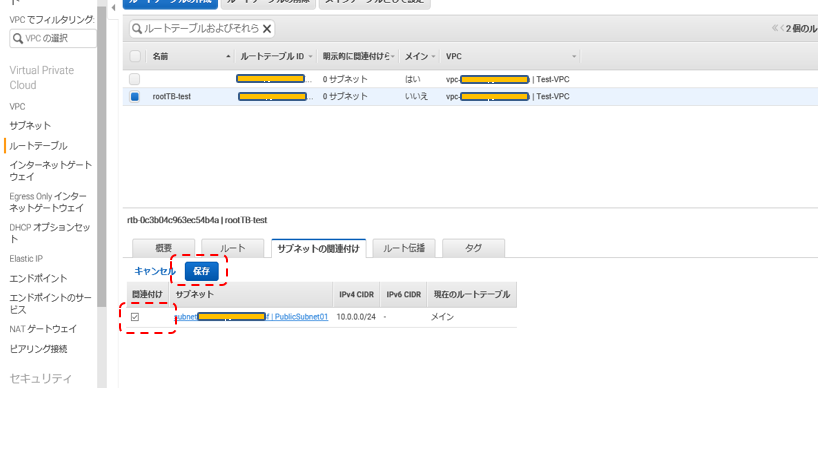819x460 pixels.
Task: Click the ルートテーブルの削除 button
Action: (x=268, y=3)
